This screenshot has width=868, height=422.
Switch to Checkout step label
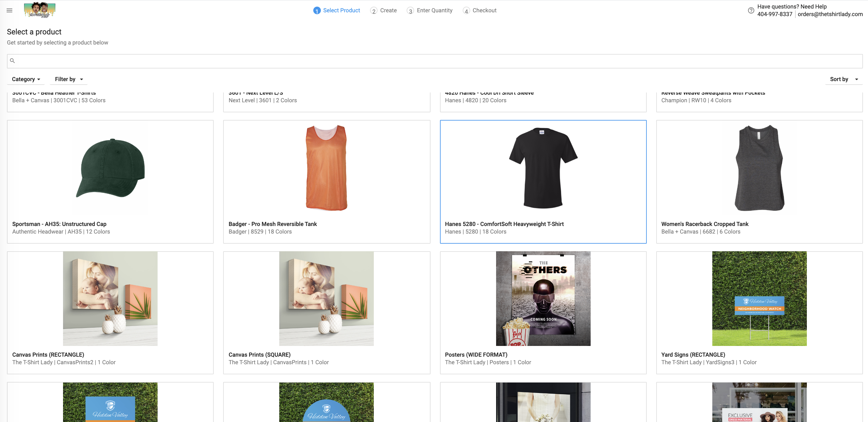(x=484, y=10)
